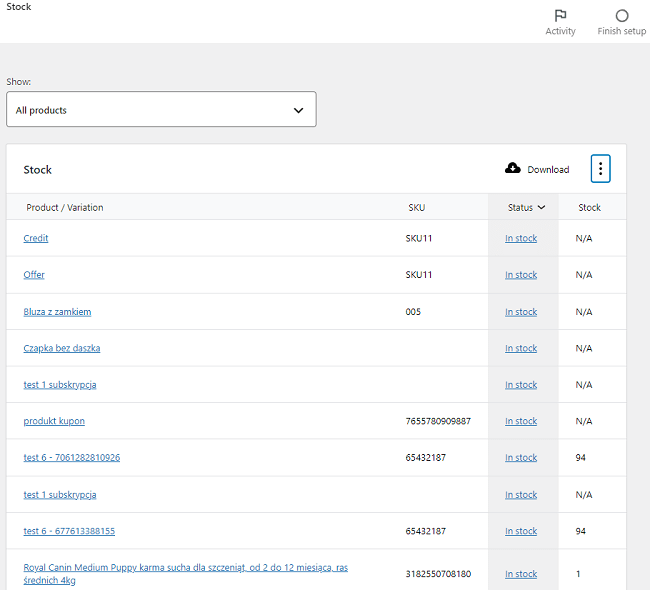Screen dimensions: 650x590
Task: Open the Royal Canin Medium Puppy product
Action: (186, 574)
